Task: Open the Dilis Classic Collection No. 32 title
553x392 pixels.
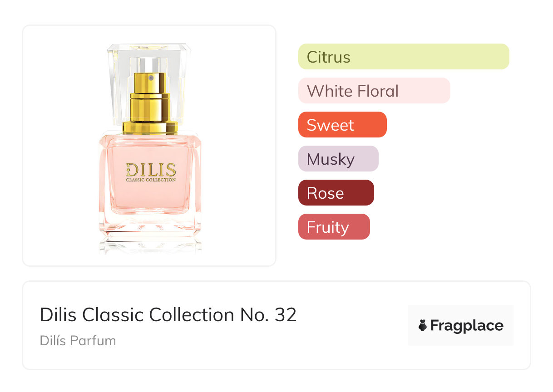Action: (168, 315)
